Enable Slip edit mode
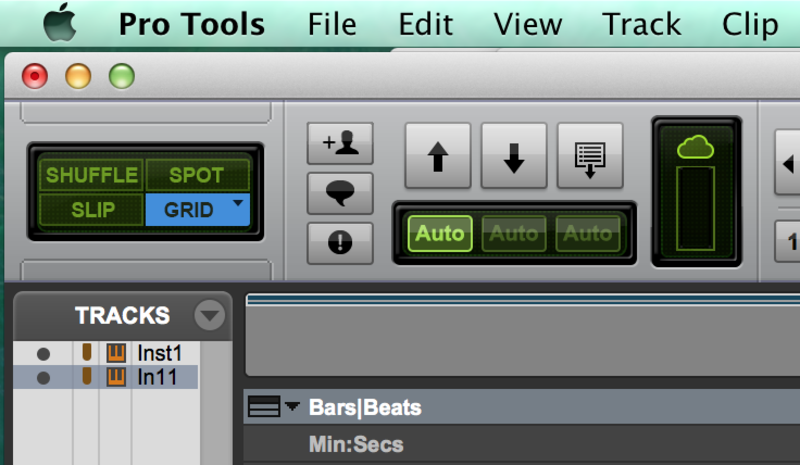 coord(92,209)
